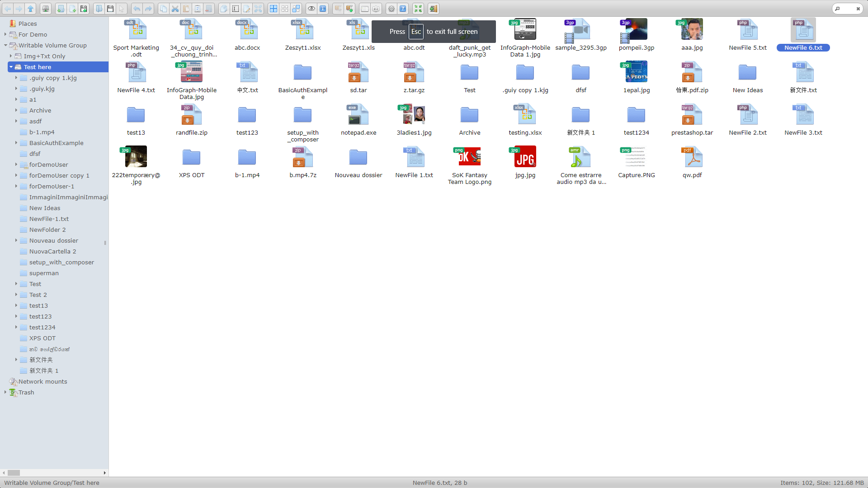This screenshot has height=488, width=868.
Task: Deselect all with select none icon
Action: (285, 9)
